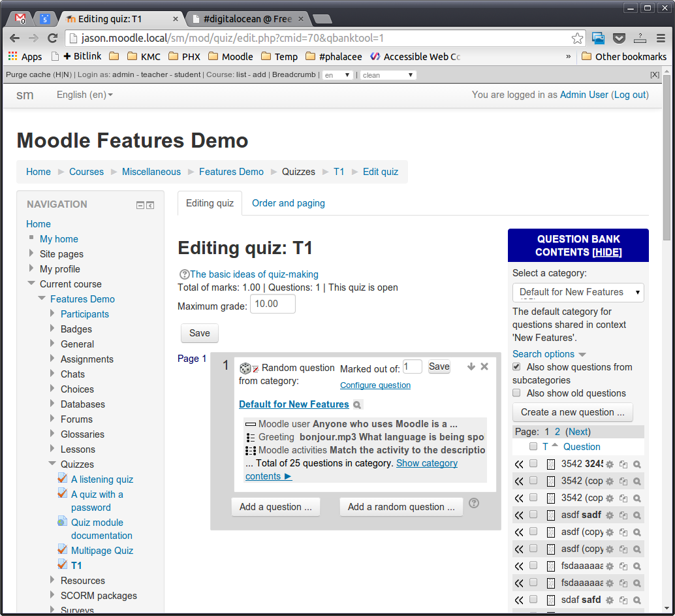Click Add a random question button
Image resolution: width=675 pixels, height=616 pixels.
(401, 507)
